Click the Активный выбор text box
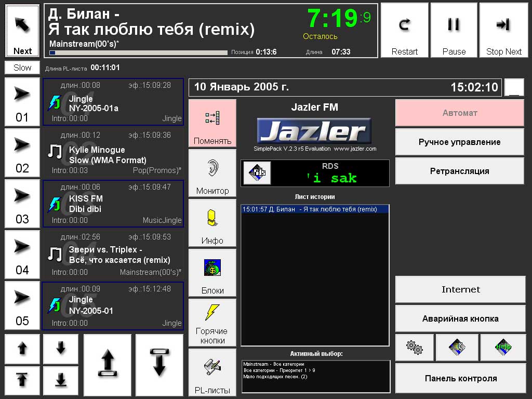Screen dimensions: 532x399 coord(316,377)
